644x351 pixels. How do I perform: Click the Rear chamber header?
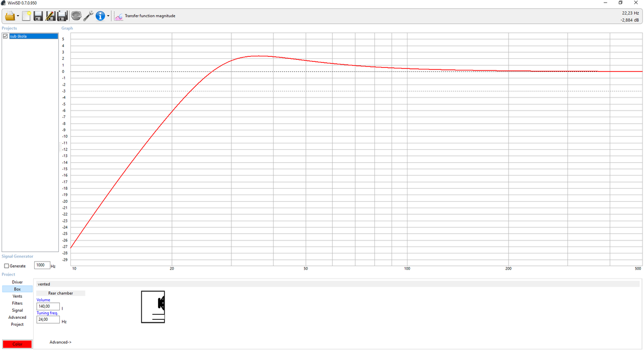point(60,293)
